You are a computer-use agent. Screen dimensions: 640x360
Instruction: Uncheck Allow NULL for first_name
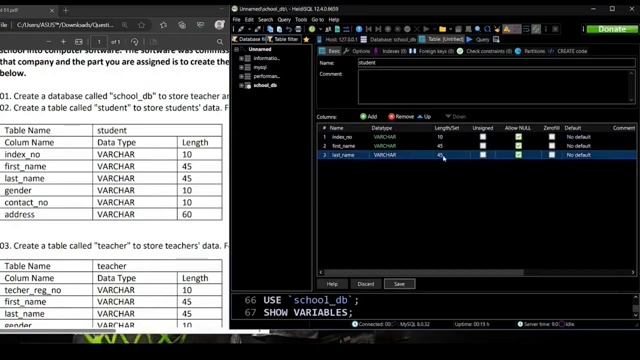click(518, 146)
